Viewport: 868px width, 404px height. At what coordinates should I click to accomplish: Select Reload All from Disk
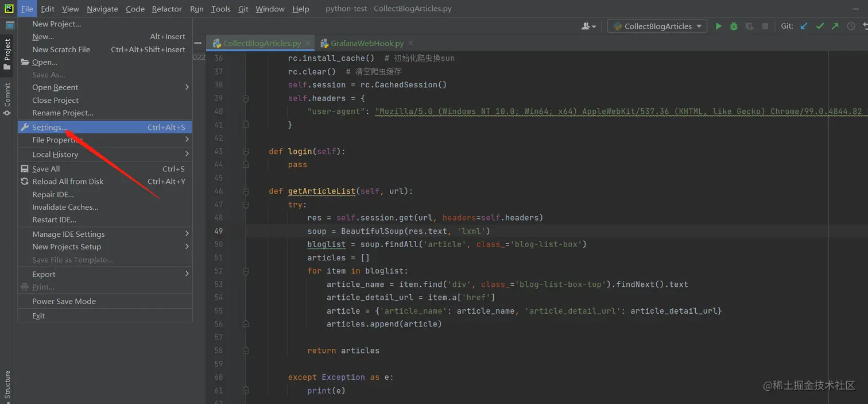tap(105, 182)
